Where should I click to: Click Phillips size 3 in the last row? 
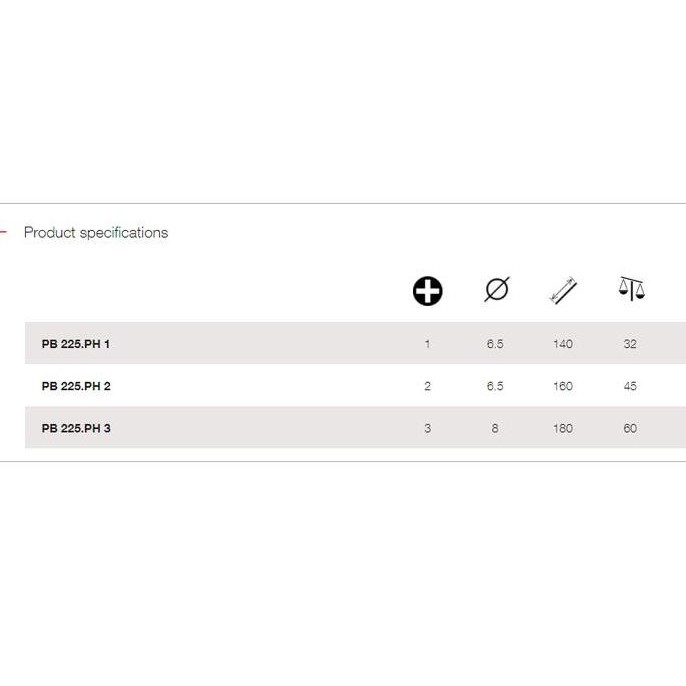pos(427,428)
